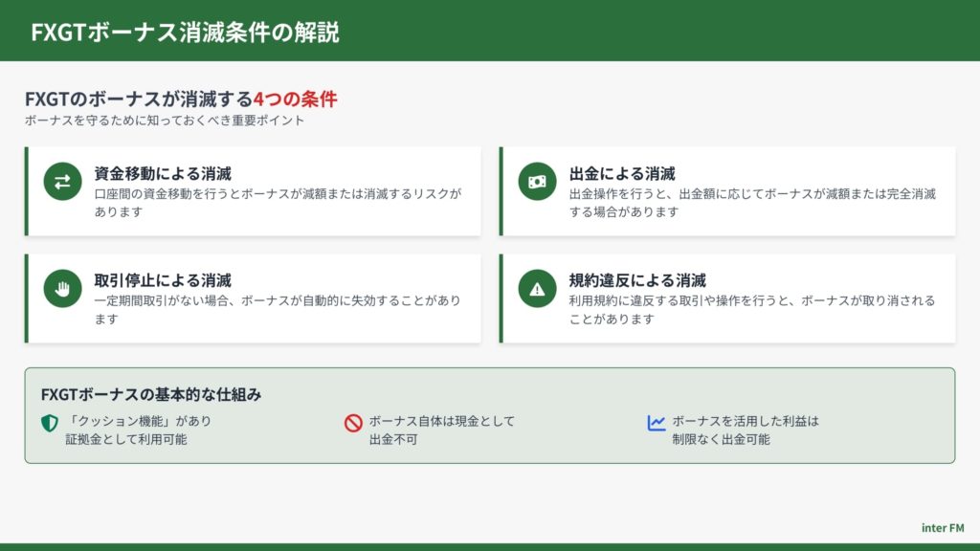Click the 口座間の資金移動 description text
Viewport: 980px width, 551px height.
click(278, 202)
